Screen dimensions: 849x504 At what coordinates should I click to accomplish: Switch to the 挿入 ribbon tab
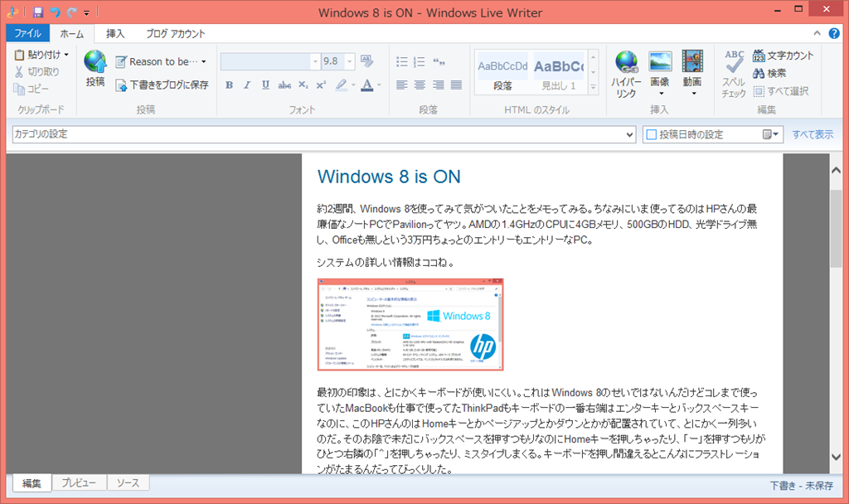(114, 33)
